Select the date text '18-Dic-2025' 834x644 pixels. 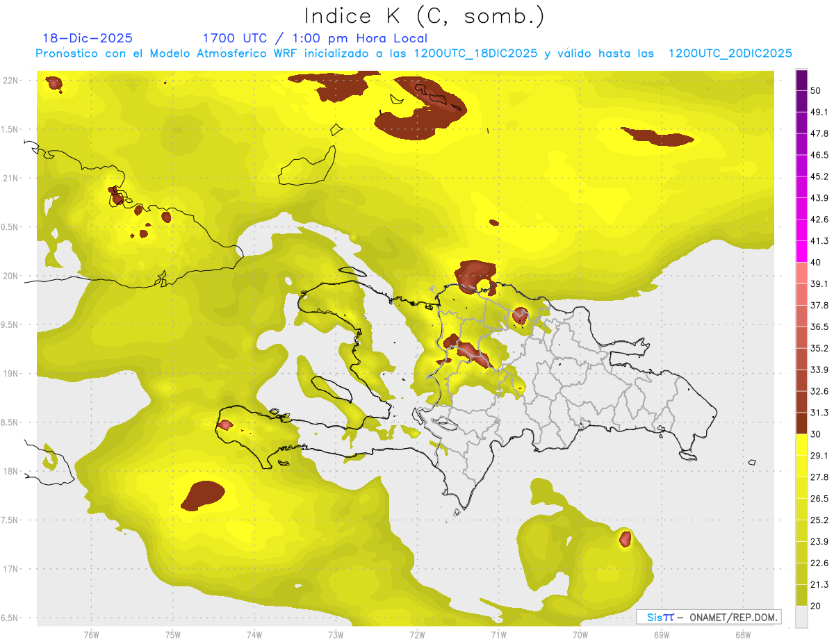(88, 38)
